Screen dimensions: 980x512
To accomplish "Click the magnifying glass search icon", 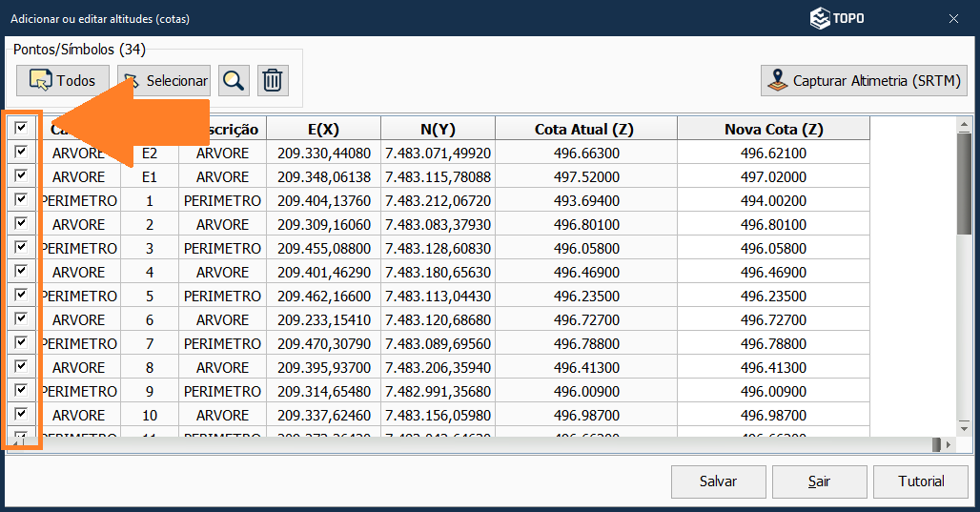I will [x=234, y=81].
